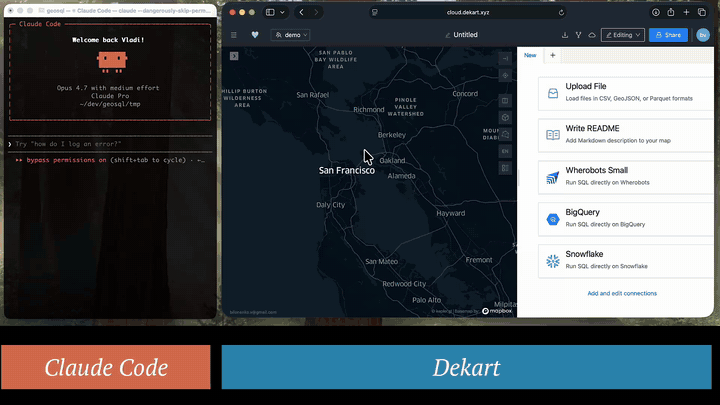Click the San Francisco map label
This screenshot has width=720, height=405.
pos(347,170)
